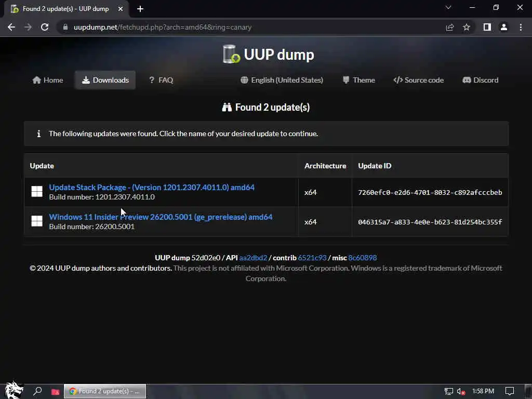Click the misc 8c60898 commit link
Image resolution: width=532 pixels, height=399 pixels.
[362, 258]
